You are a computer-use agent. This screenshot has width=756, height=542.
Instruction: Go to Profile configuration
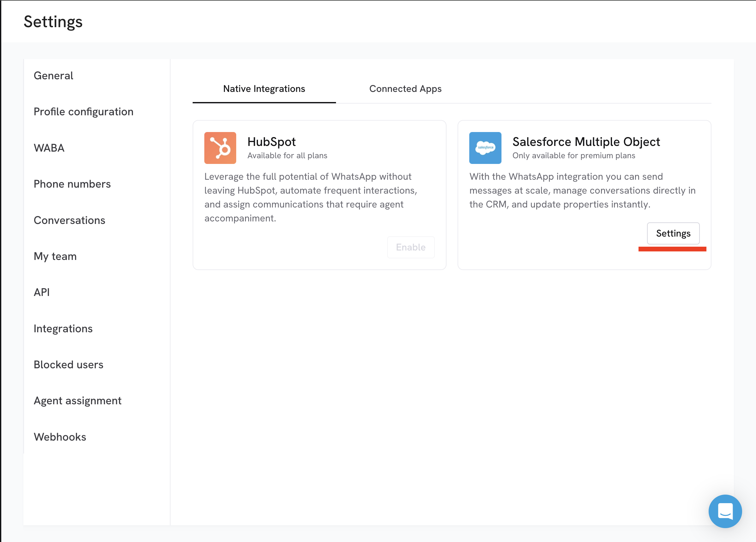tap(83, 112)
